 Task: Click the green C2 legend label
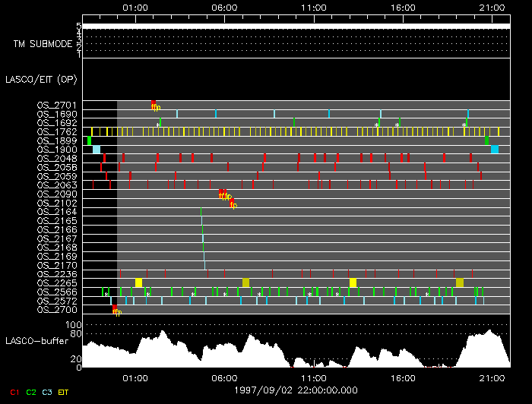tap(31, 392)
